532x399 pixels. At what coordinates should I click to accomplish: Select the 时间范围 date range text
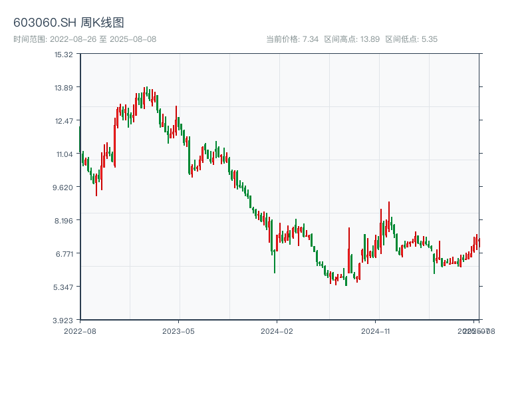[84, 39]
